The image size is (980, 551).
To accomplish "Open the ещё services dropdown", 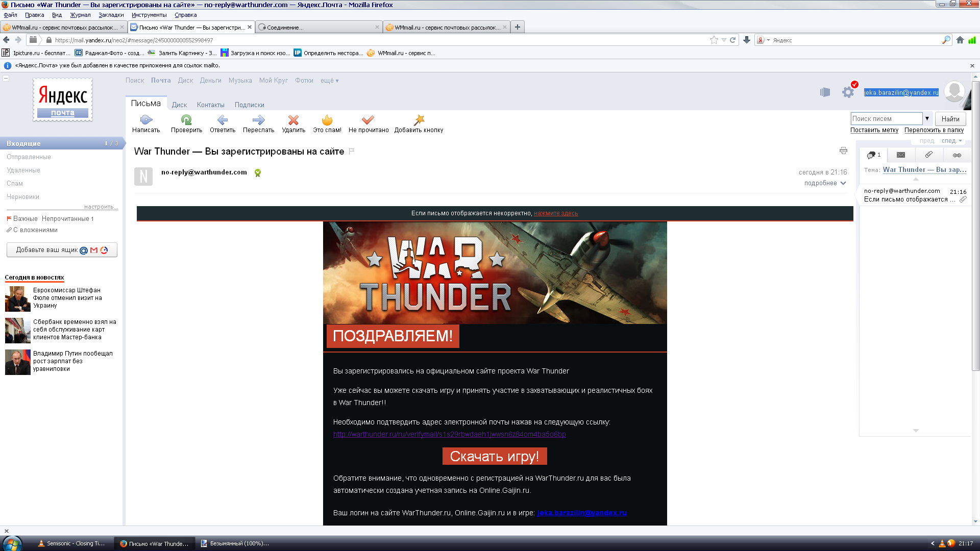I will (329, 81).
